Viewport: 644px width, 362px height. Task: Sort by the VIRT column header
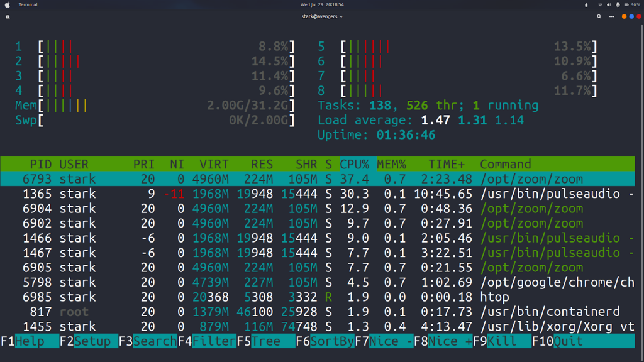click(x=214, y=164)
